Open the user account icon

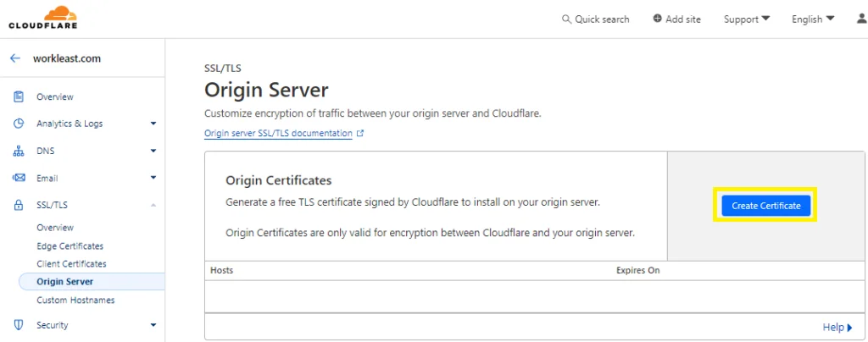(862, 19)
